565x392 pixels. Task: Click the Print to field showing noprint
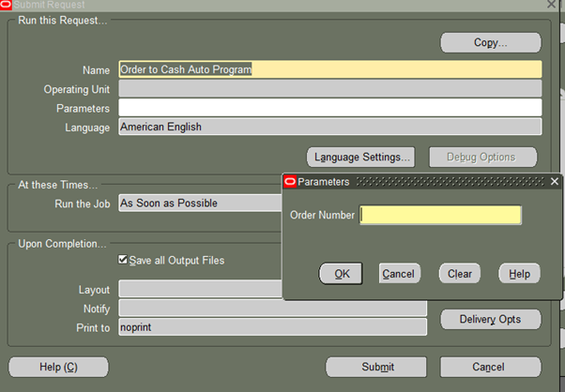(273, 327)
